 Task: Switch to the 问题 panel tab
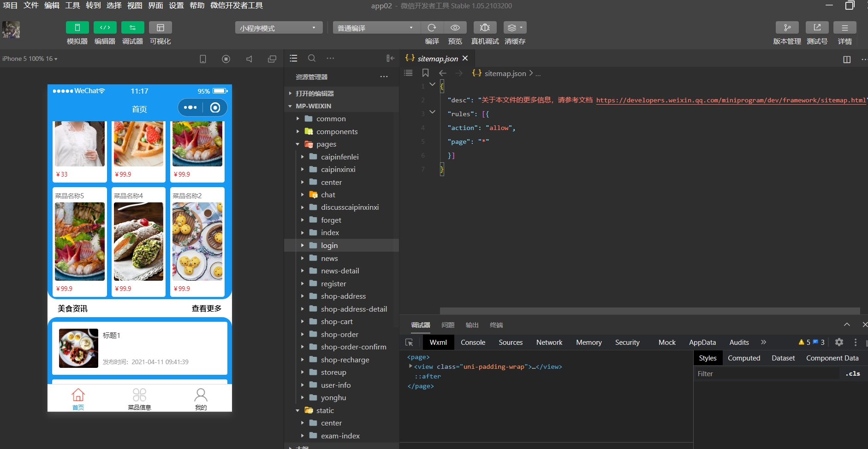tap(448, 325)
